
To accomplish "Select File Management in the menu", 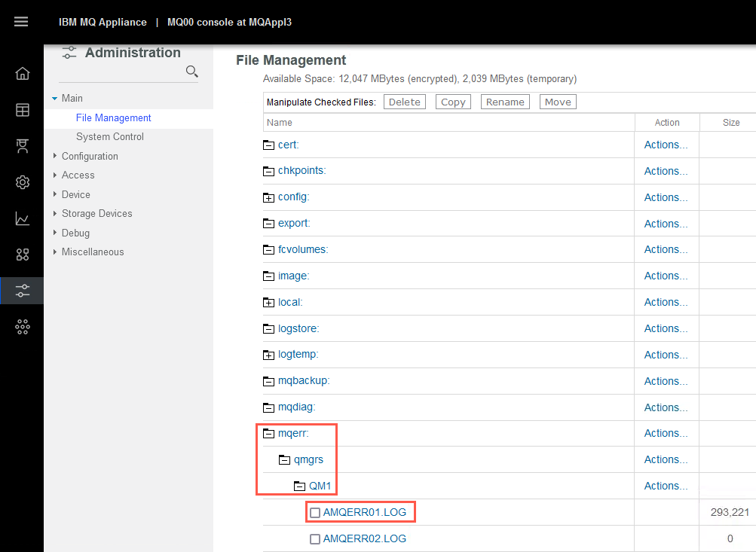I will (x=113, y=118).
